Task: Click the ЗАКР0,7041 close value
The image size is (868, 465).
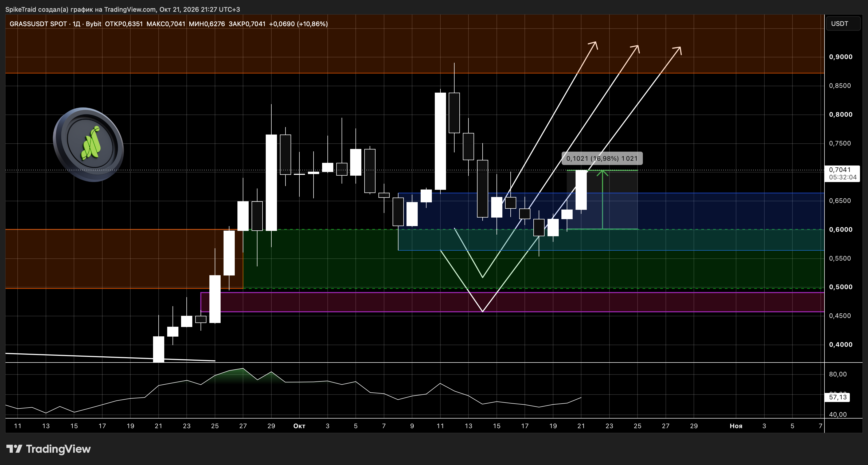Action: pyautogui.click(x=247, y=24)
